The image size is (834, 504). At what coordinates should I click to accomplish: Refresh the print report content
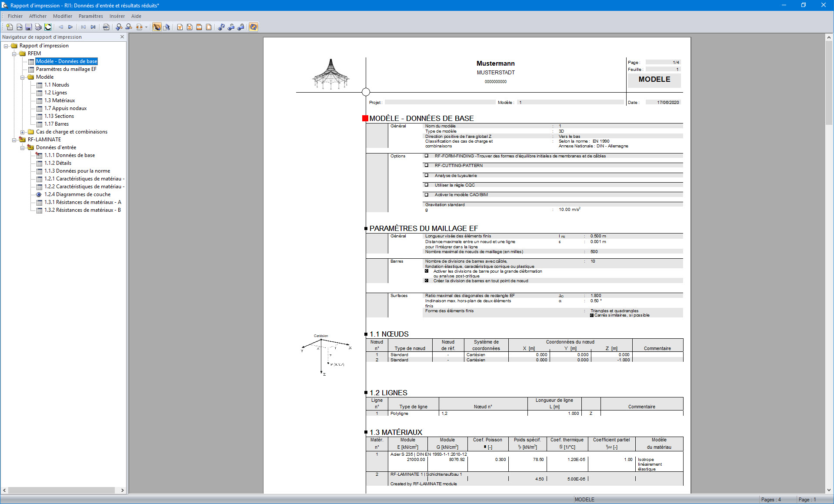coord(254,27)
